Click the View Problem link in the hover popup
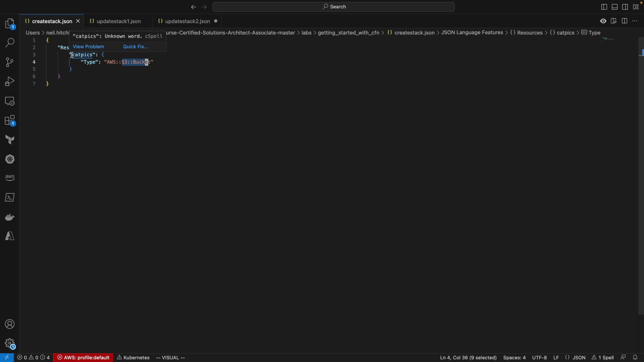This screenshot has height=362, width=644. 89,47
